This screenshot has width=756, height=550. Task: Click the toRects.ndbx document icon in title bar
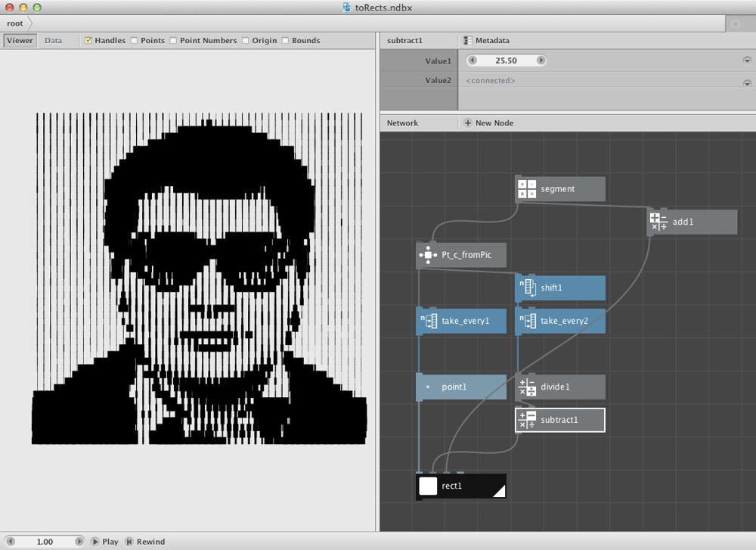click(x=347, y=8)
